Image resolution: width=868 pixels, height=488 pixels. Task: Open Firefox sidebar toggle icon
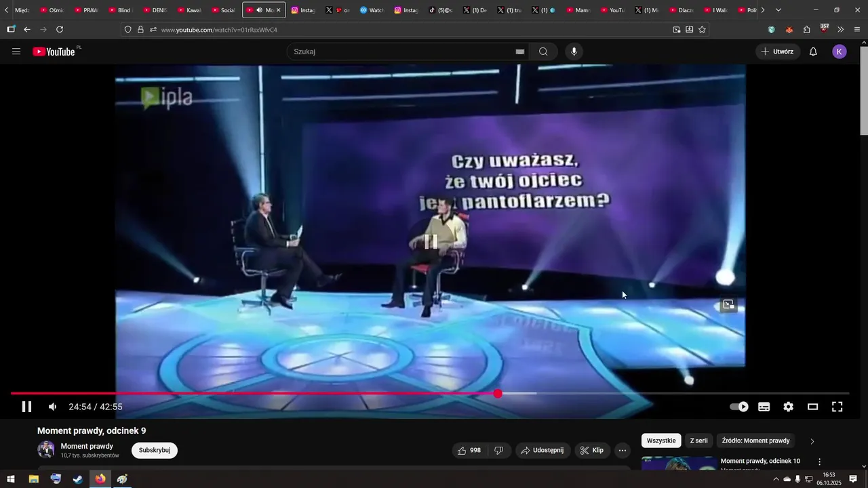point(11,29)
